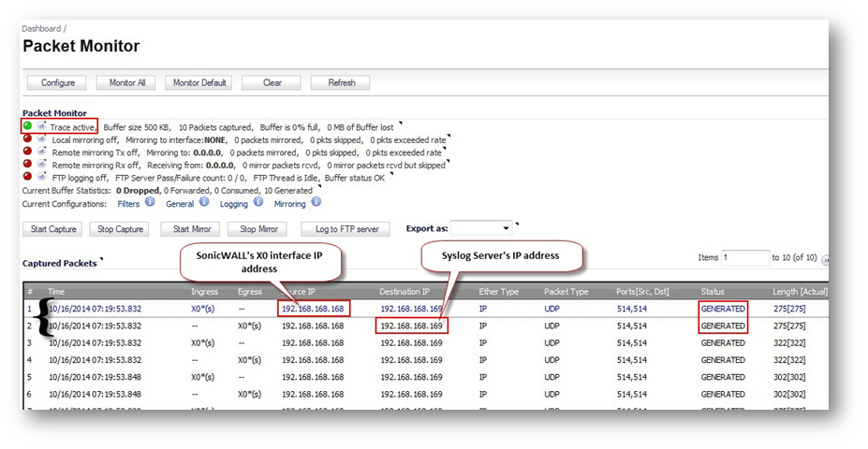The image size is (868, 449).
Task: Click the Items starting number input field
Action: [x=743, y=257]
